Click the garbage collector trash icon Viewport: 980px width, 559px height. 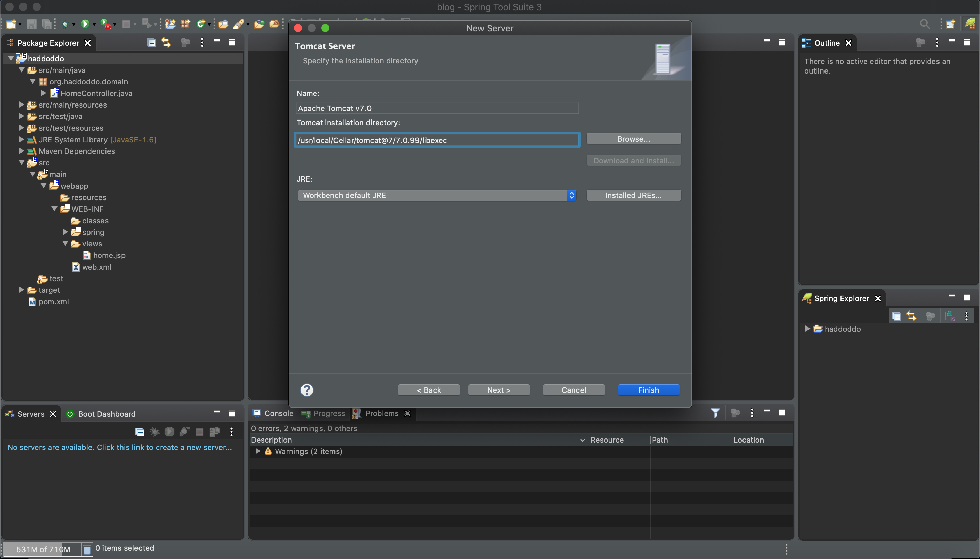coord(87,549)
